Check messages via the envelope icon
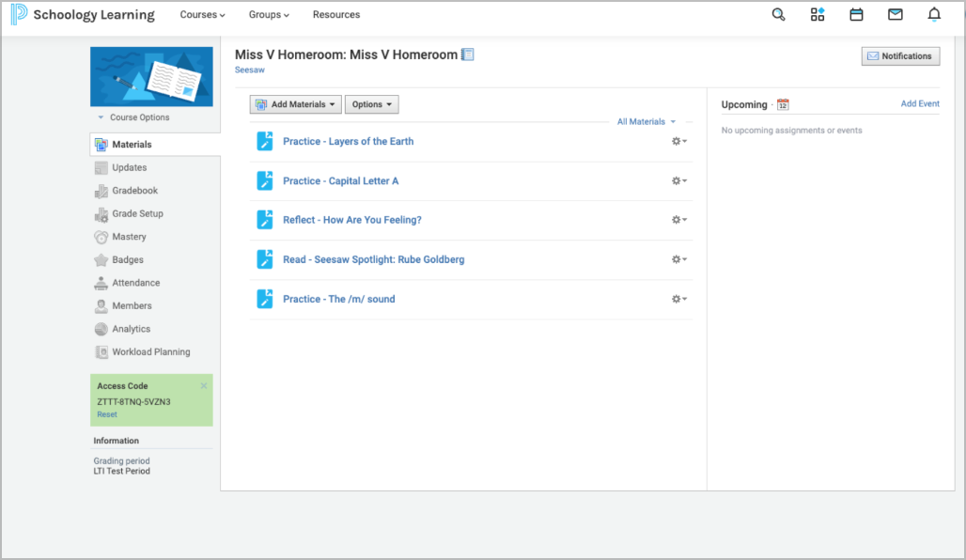The width and height of the screenshot is (966, 560). pyautogui.click(x=895, y=14)
